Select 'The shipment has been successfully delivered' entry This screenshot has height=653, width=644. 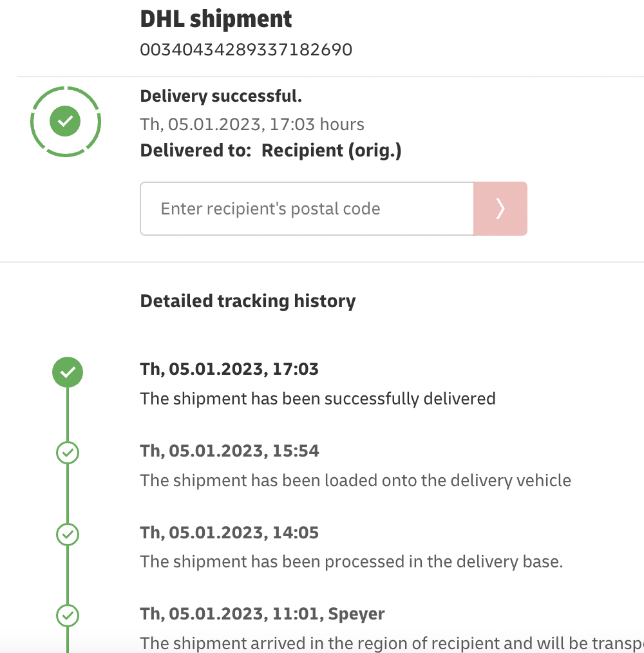[317, 399]
